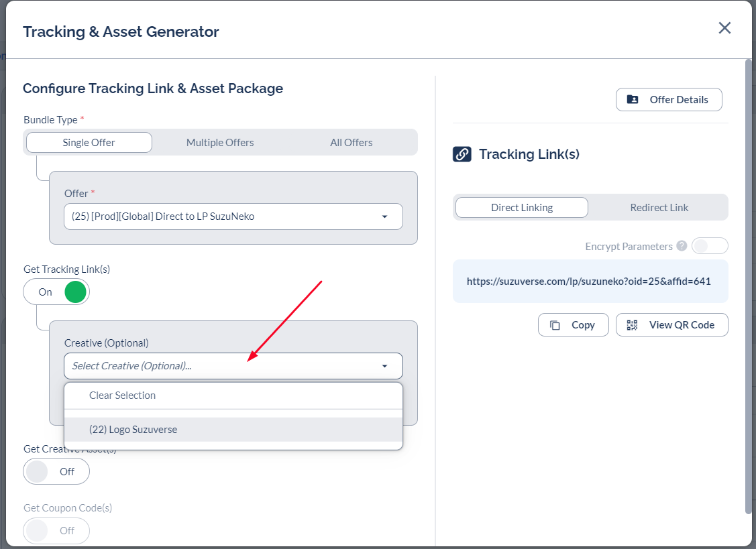Select the All Offers bundle type
Viewport: 756px width, 549px height.
pos(351,142)
